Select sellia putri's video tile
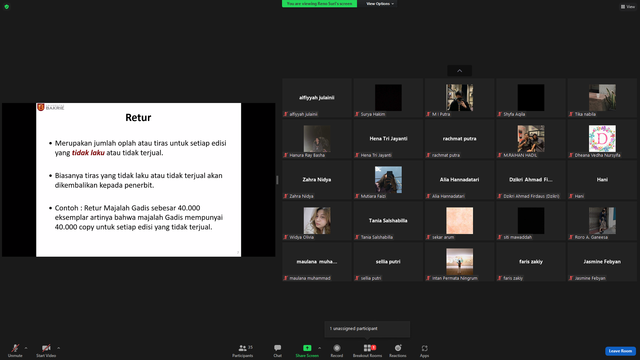The width and height of the screenshot is (640, 360). (388, 262)
